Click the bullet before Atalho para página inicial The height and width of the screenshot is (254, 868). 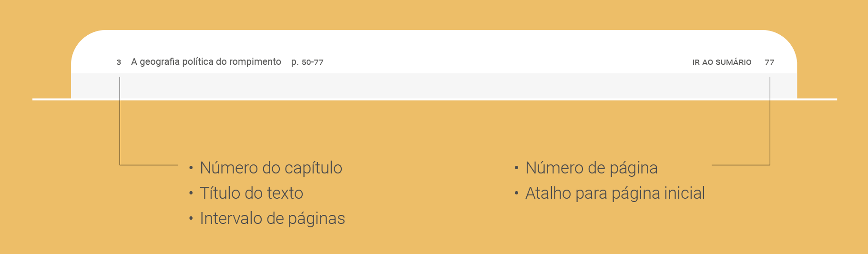516,193
